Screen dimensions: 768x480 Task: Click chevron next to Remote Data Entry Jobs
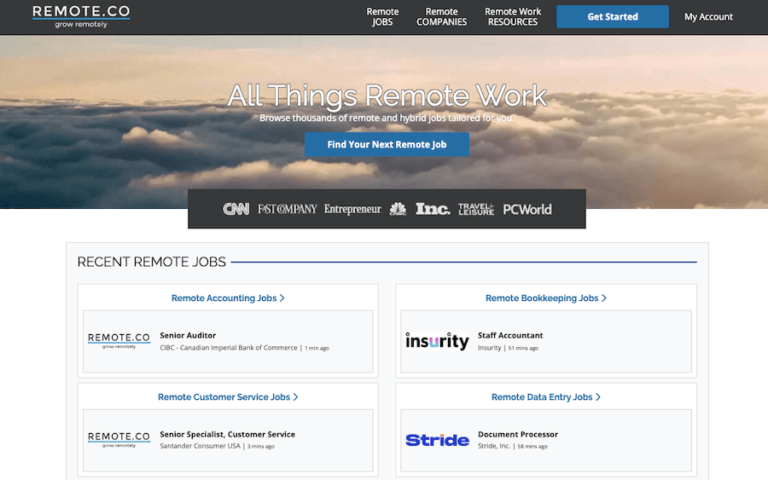tap(598, 397)
